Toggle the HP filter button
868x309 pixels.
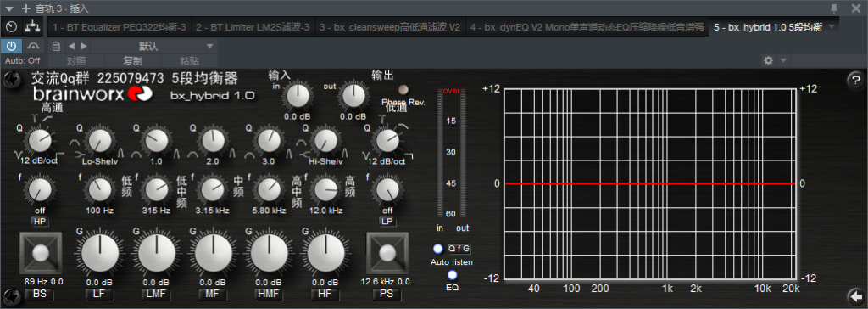point(39,222)
